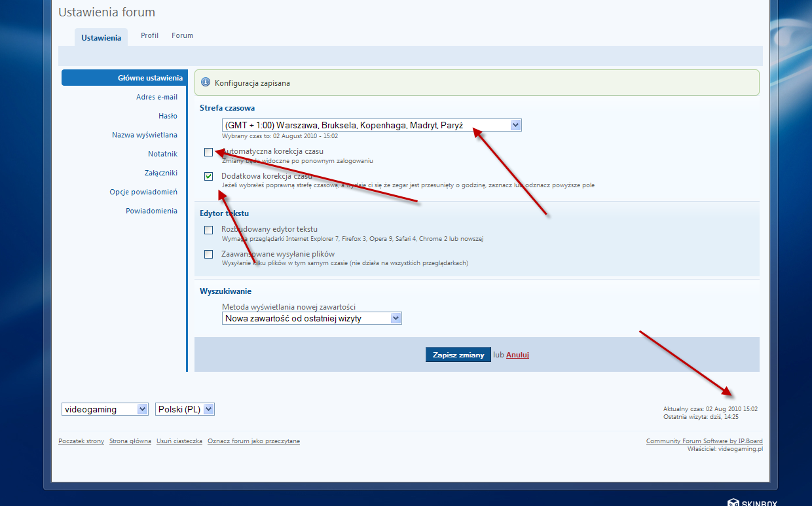The width and height of the screenshot is (812, 506).
Task: Click the info icon beside Konfiguracja zapisana
Action: pyautogui.click(x=206, y=83)
